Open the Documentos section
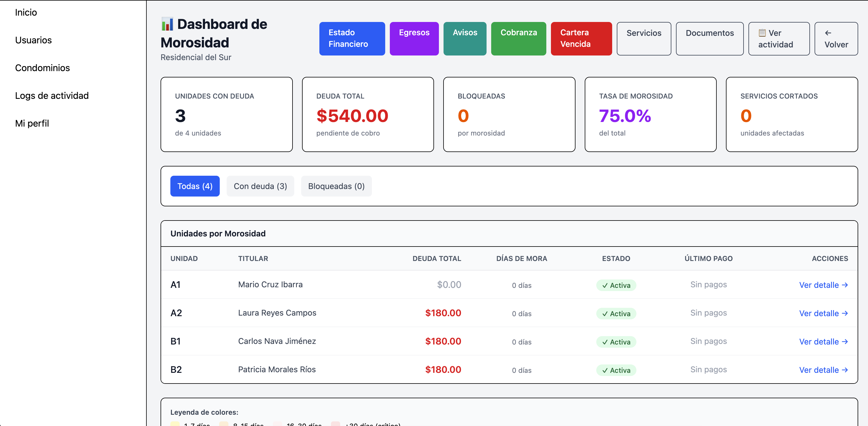Image resolution: width=868 pixels, height=426 pixels. tap(710, 33)
